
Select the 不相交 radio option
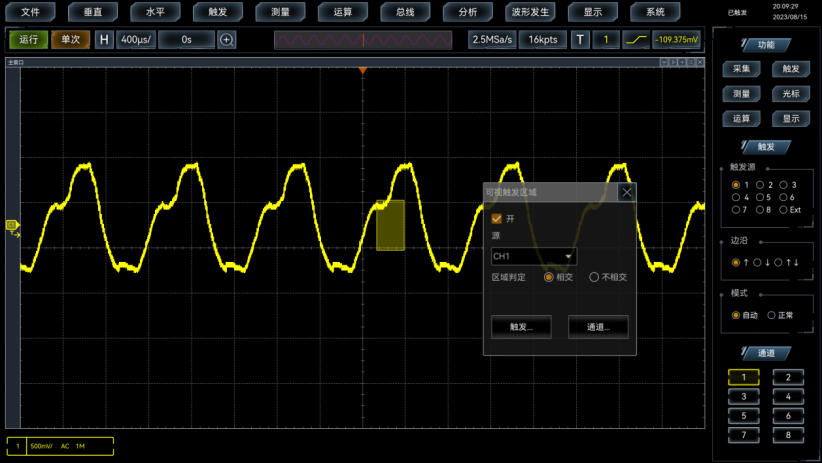[595, 277]
